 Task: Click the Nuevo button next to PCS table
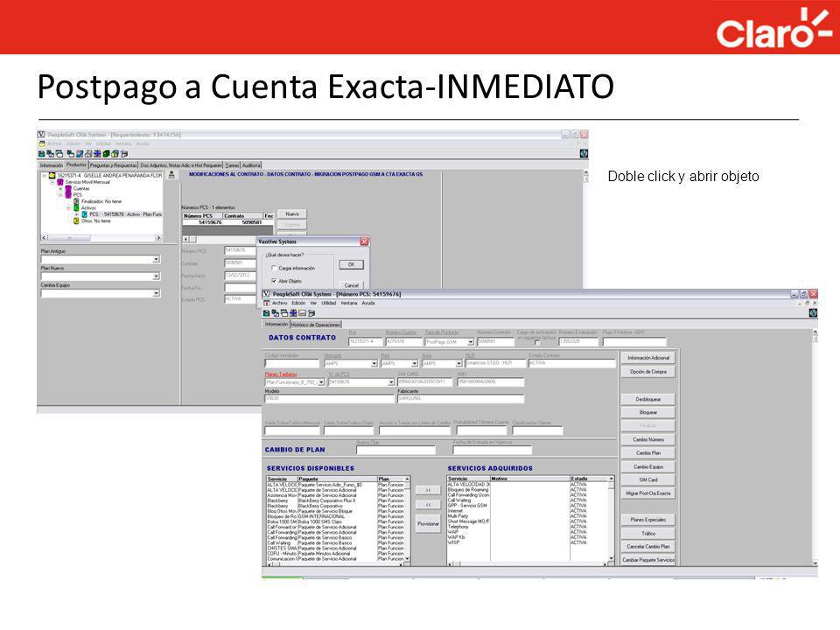pyautogui.click(x=292, y=214)
